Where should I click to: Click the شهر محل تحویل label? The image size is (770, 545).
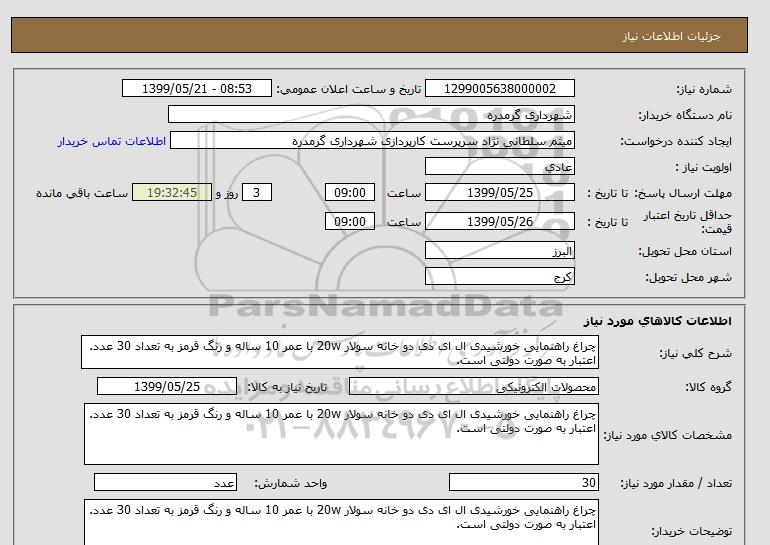tap(688, 277)
